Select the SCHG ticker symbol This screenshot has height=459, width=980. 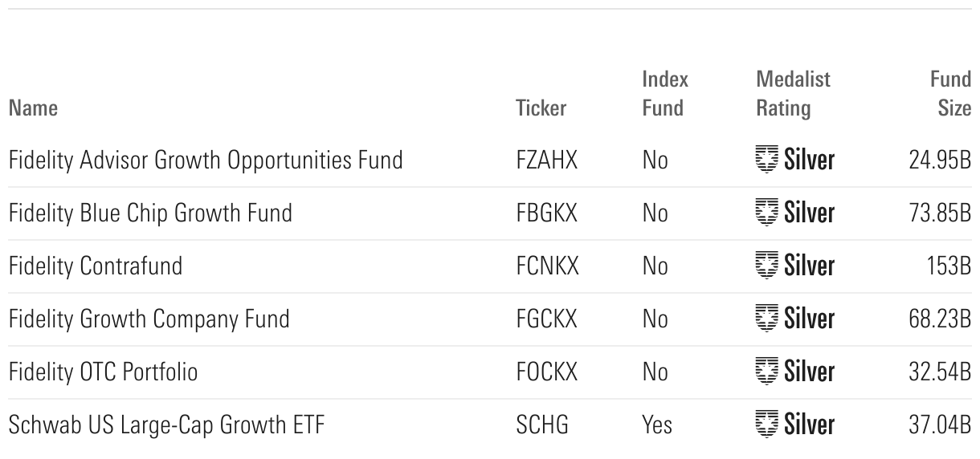click(x=542, y=424)
